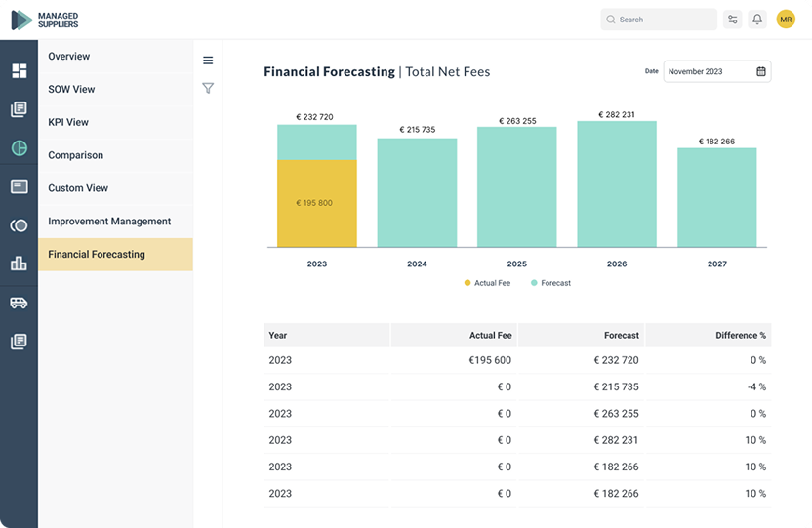Switch to KPI View

pos(115,122)
